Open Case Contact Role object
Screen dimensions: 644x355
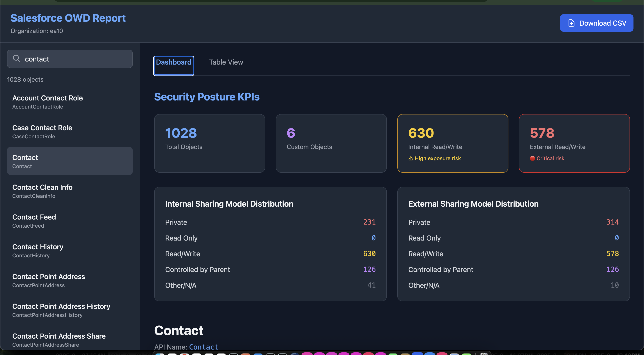[42, 131]
